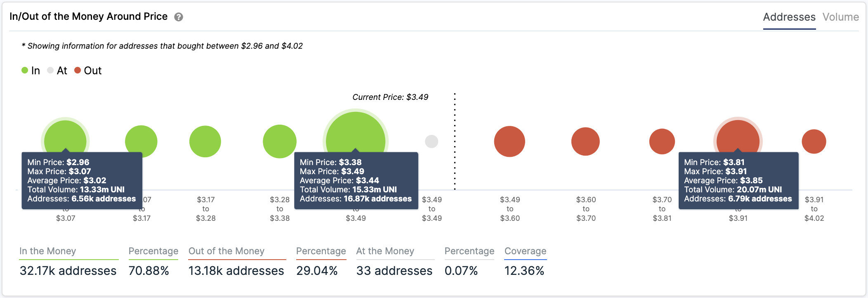Switch to the Volume tab

pos(841,17)
